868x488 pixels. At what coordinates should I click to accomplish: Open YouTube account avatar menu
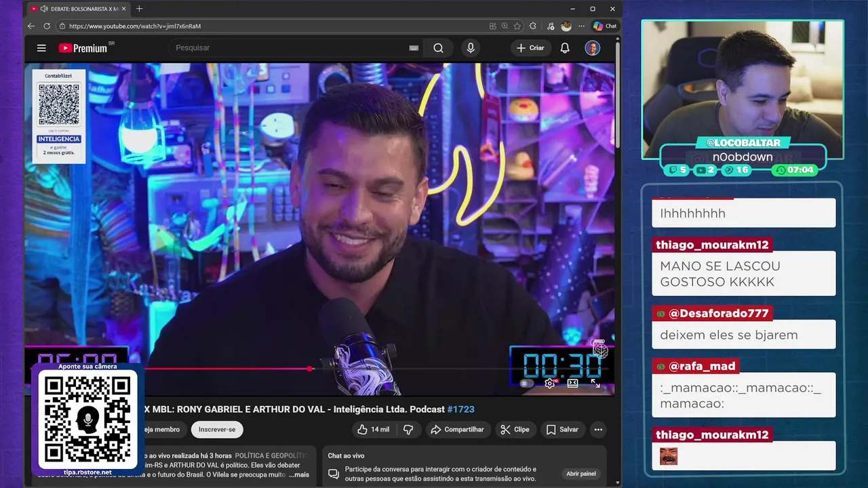(593, 48)
